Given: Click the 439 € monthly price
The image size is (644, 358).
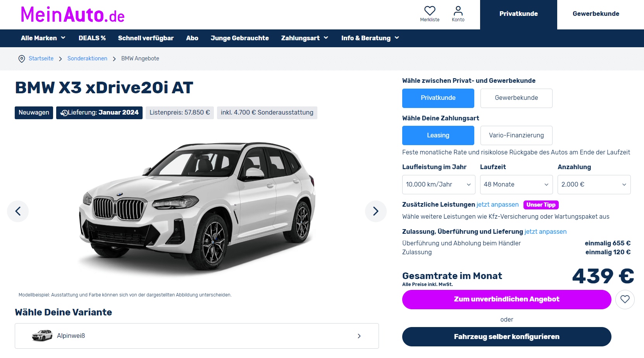Looking at the screenshot, I should [603, 276].
